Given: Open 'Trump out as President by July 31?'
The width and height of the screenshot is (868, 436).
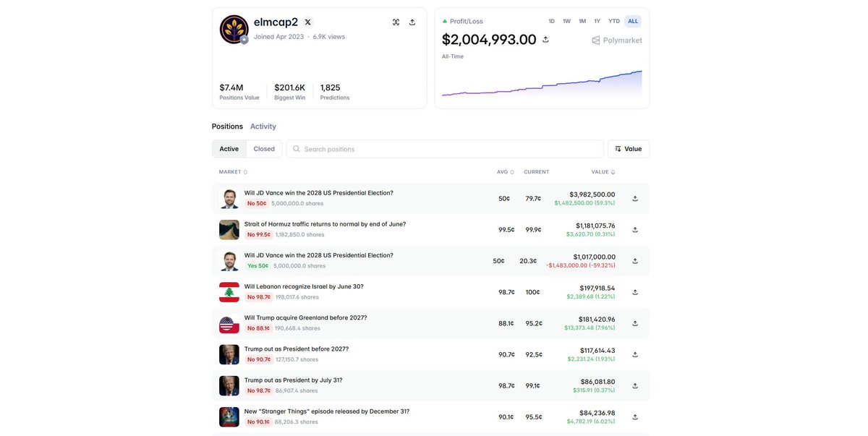Looking at the screenshot, I should pos(294,380).
